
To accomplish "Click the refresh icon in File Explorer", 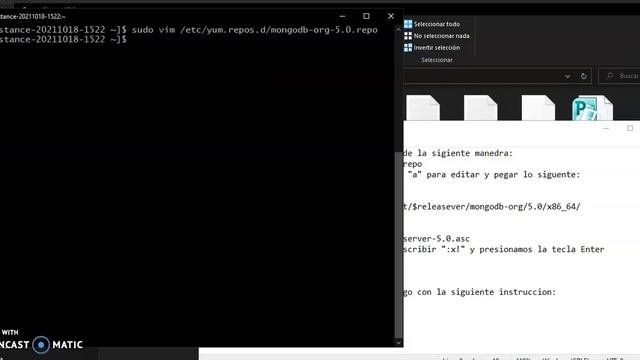I will click(x=584, y=76).
